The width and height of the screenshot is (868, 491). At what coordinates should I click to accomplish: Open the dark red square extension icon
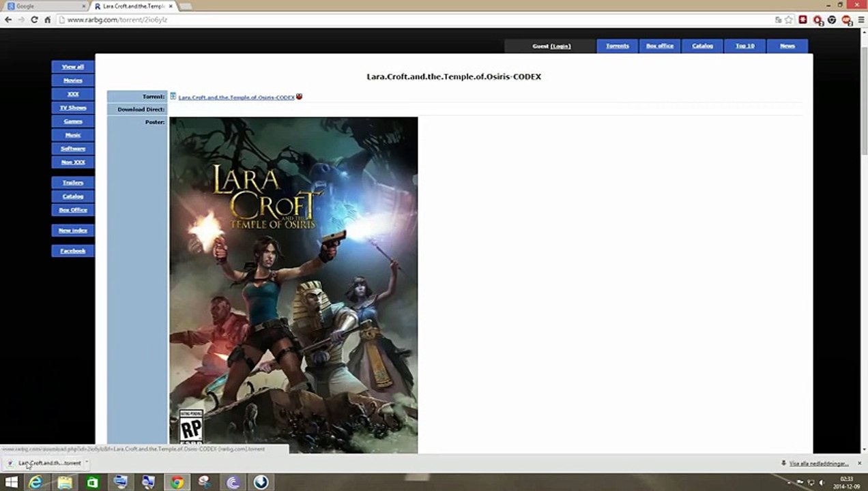803,20
